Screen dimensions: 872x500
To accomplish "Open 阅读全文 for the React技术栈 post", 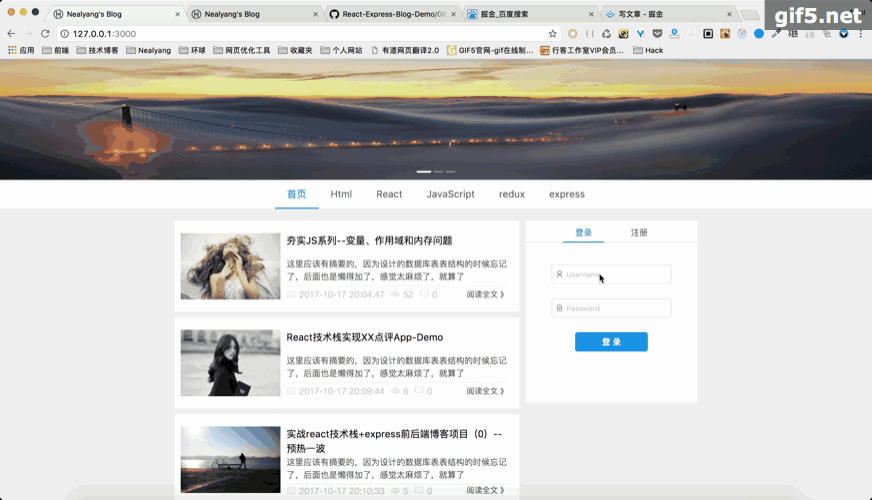I will pos(485,391).
